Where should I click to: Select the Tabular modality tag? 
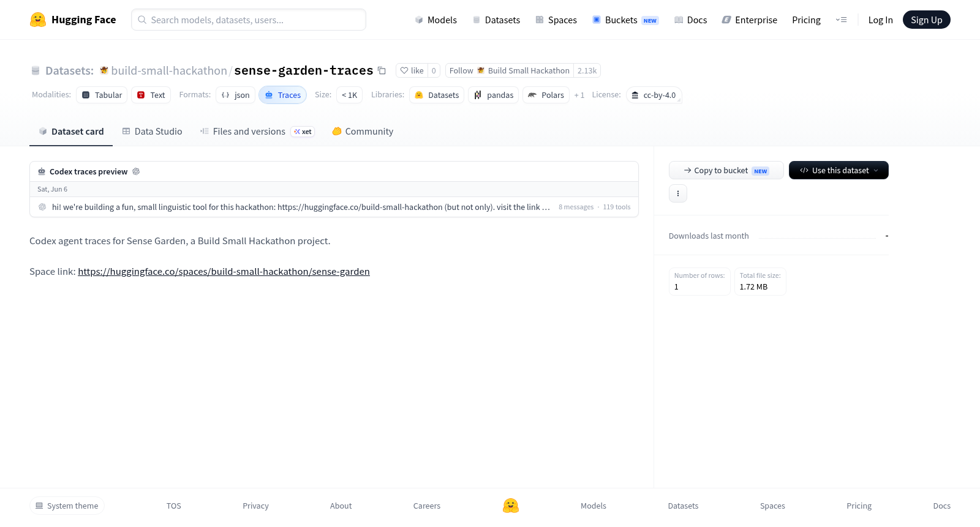(102, 95)
